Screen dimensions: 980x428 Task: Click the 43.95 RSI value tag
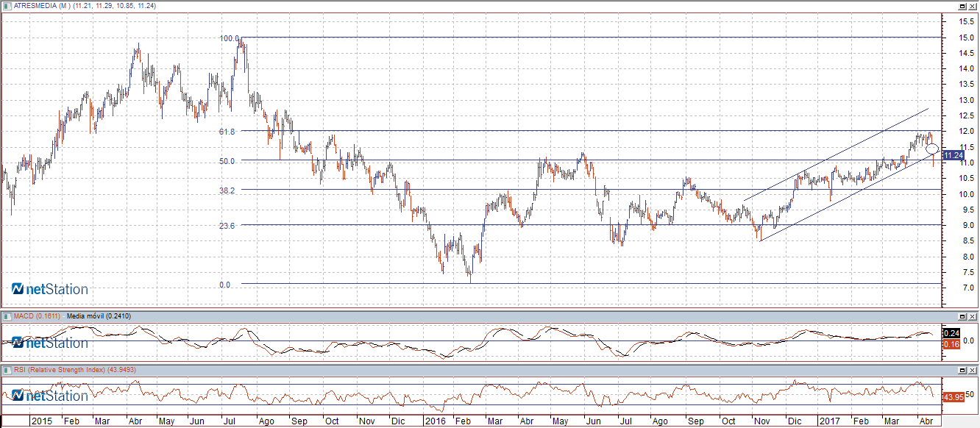[954, 397]
